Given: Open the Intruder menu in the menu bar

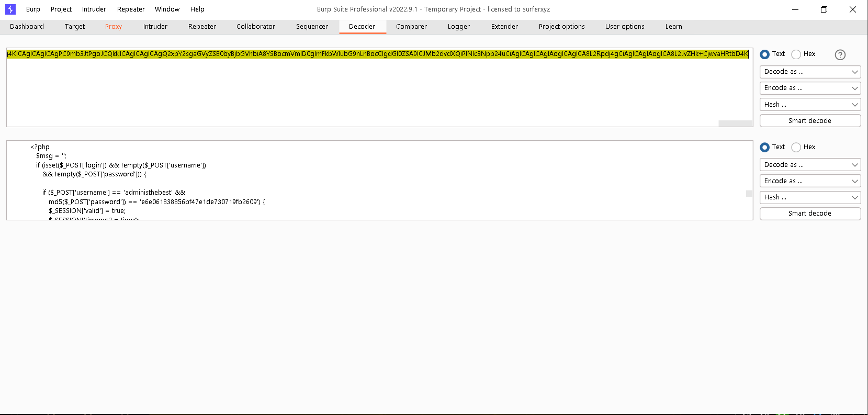Looking at the screenshot, I should [x=94, y=9].
